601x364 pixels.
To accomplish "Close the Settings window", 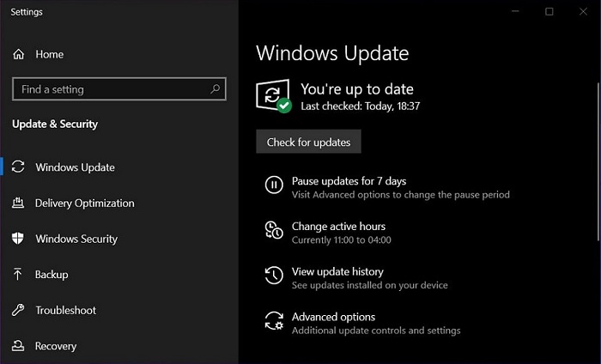I will click(x=583, y=11).
